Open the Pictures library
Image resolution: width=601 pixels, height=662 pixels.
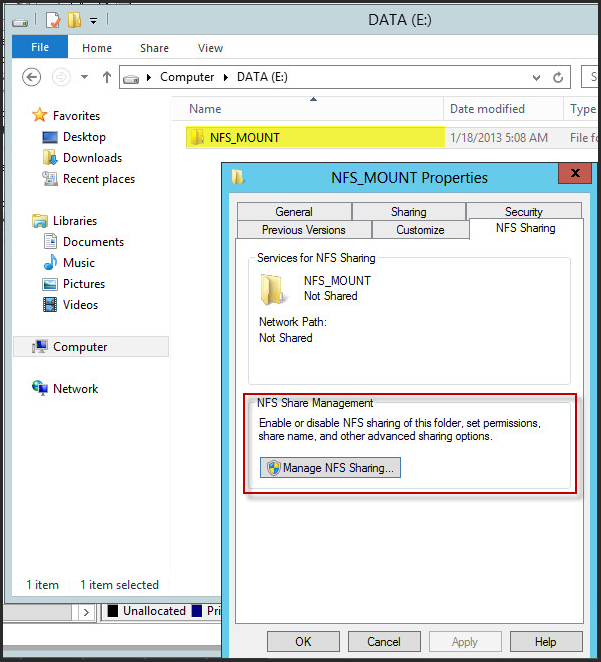[x=84, y=284]
